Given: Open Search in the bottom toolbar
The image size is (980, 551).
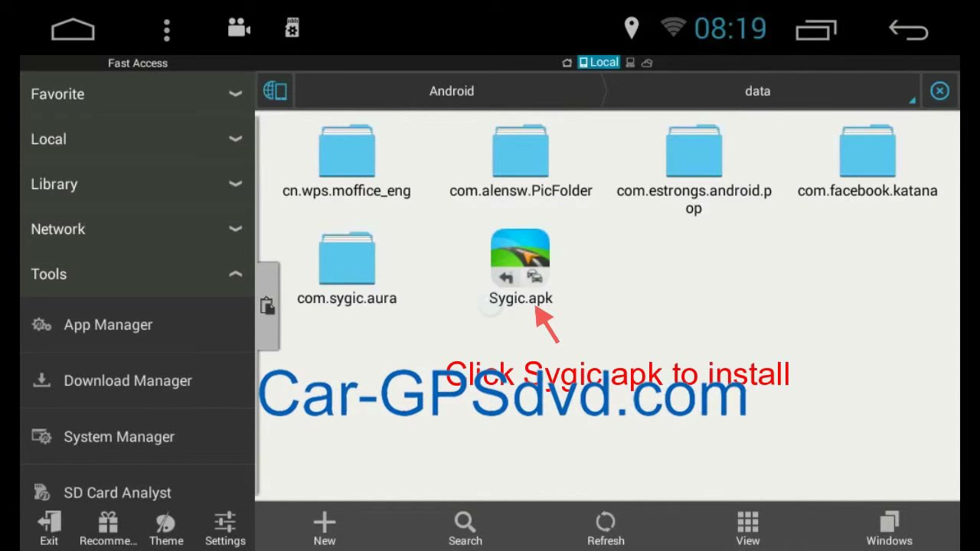Looking at the screenshot, I should pos(465,529).
